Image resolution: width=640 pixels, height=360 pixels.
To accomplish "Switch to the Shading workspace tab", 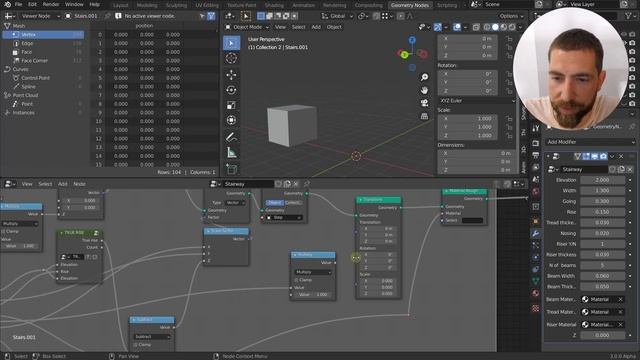I will (274, 5).
